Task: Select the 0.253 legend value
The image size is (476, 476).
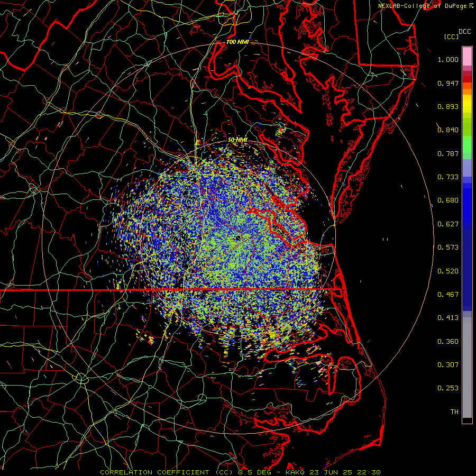Action: click(x=448, y=388)
